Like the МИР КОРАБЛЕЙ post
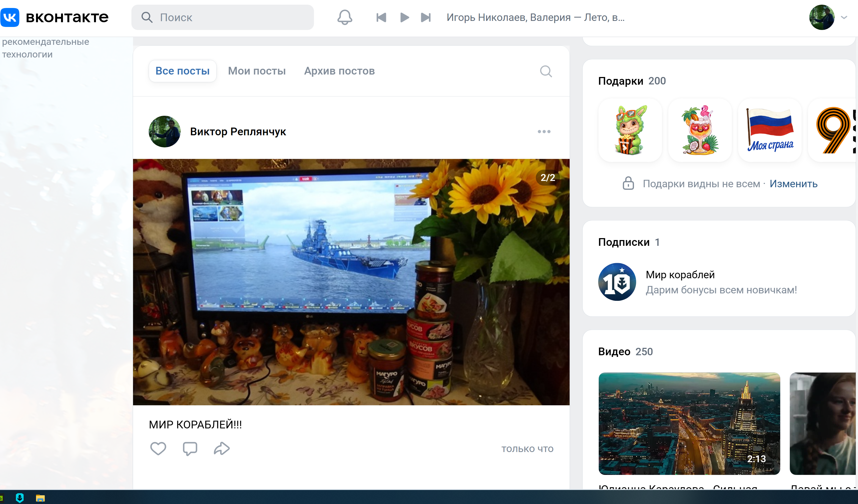Image resolution: width=858 pixels, height=504 pixels. tap(158, 448)
